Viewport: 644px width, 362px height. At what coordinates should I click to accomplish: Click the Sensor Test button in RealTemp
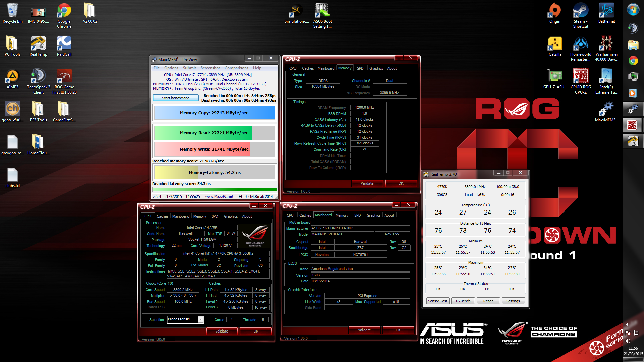pyautogui.click(x=437, y=301)
